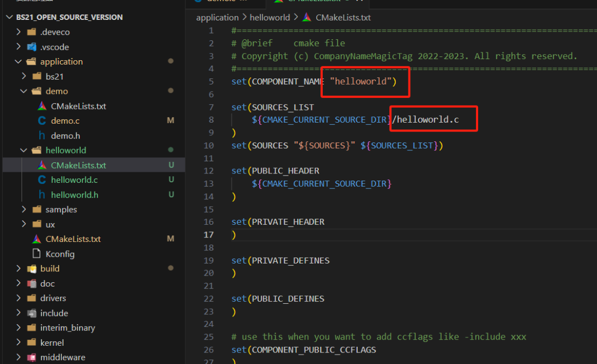Click COMPONENT_PUBLIC_CCFLAGS text on line 26
The height and width of the screenshot is (364, 597).
[x=314, y=350]
